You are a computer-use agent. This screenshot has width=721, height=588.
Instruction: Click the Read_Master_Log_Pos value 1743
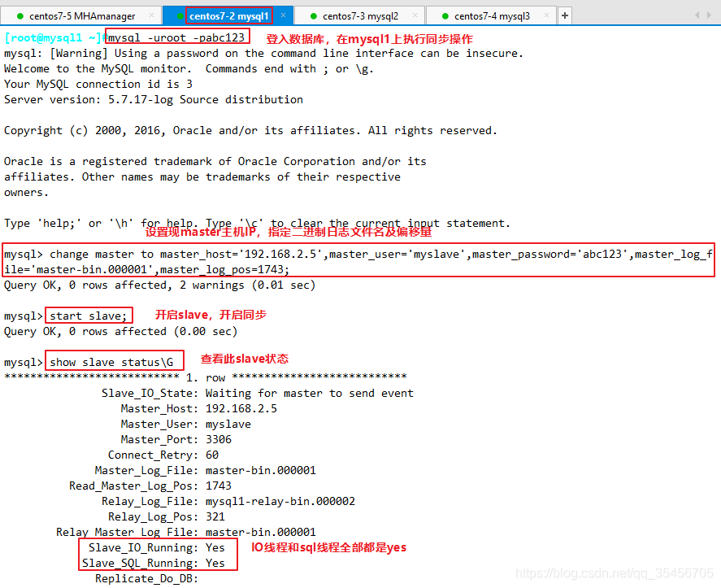click(x=219, y=486)
